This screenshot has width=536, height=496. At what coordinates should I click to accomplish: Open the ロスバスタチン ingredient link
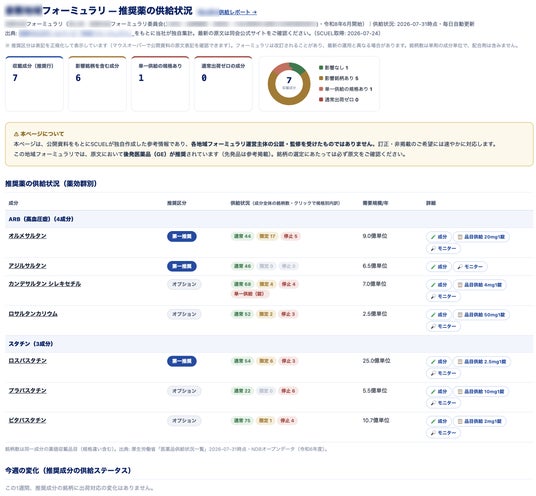[x=27, y=361]
